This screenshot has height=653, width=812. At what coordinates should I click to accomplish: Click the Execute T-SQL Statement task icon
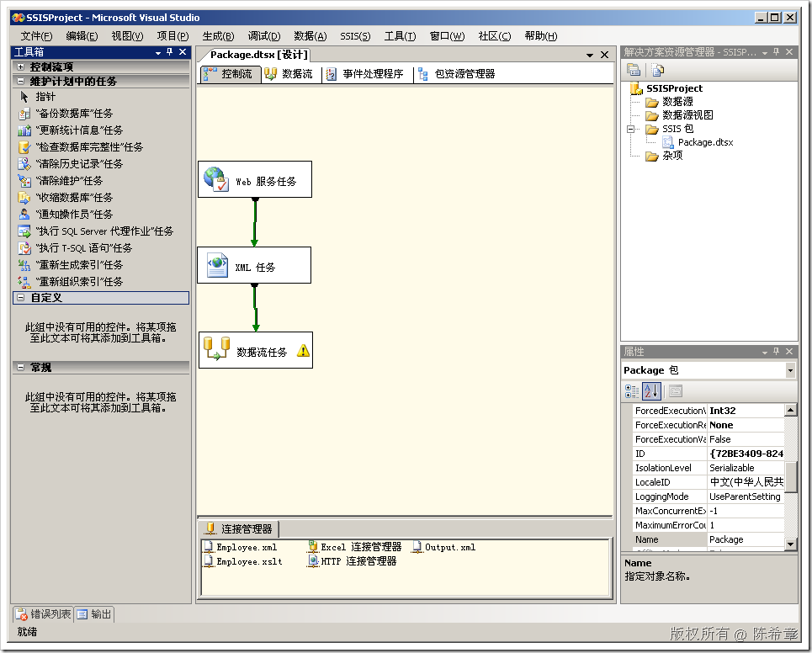point(24,248)
